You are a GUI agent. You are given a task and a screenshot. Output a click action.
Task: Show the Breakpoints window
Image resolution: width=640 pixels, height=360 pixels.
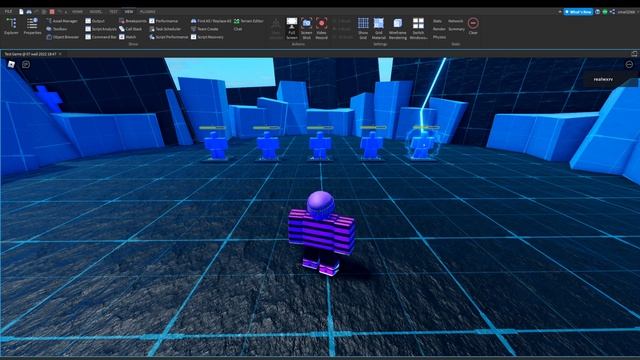(x=132, y=21)
